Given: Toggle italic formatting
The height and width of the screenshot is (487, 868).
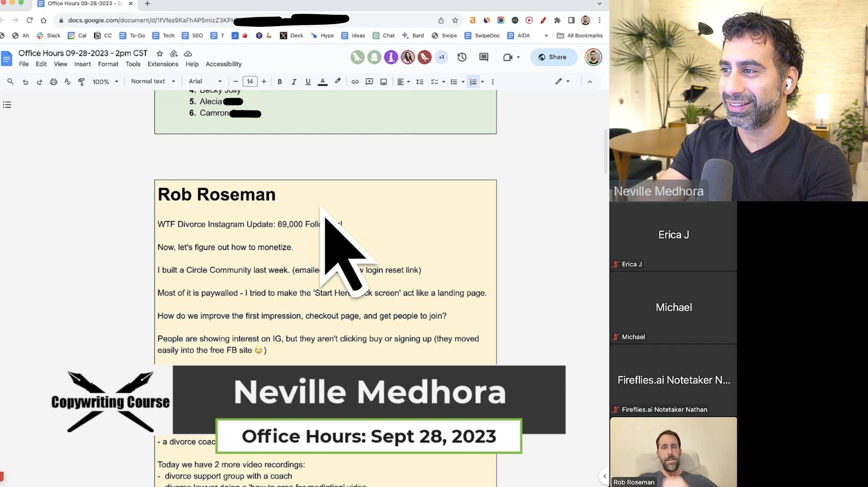Looking at the screenshot, I should point(294,82).
